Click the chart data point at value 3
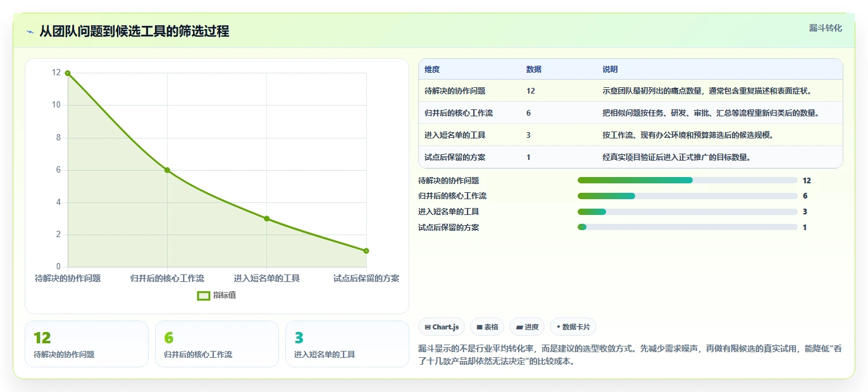The image size is (868, 392). [x=266, y=219]
